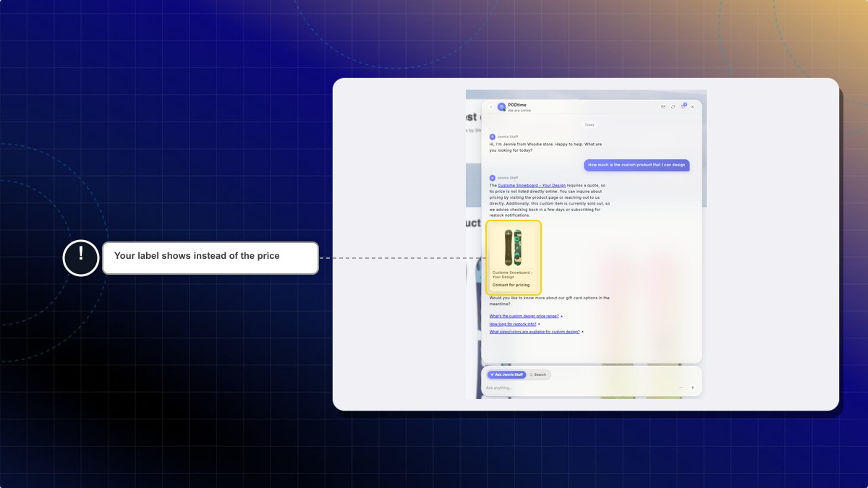Click the Contact for pricing label
The height and width of the screenshot is (488, 868).
(x=511, y=285)
